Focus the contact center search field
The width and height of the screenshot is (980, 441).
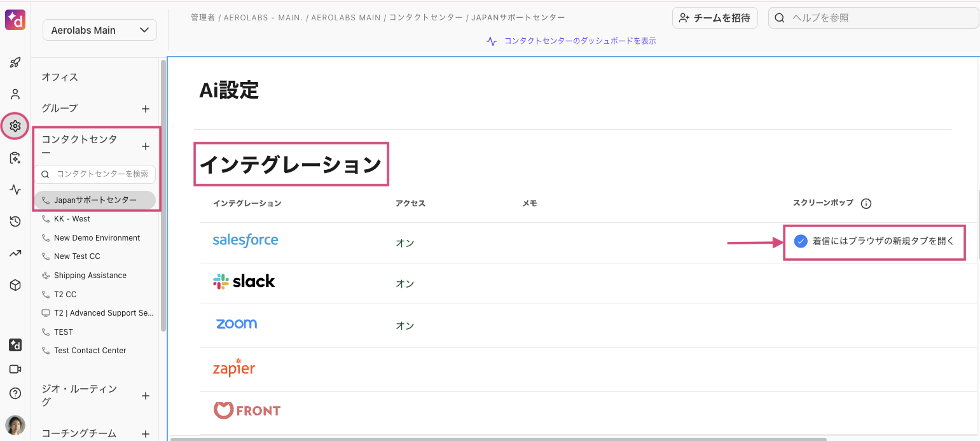tap(95, 174)
